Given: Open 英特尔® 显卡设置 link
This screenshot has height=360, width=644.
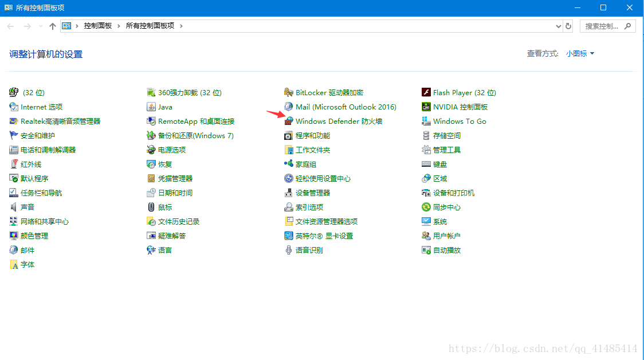Looking at the screenshot, I should point(324,236).
